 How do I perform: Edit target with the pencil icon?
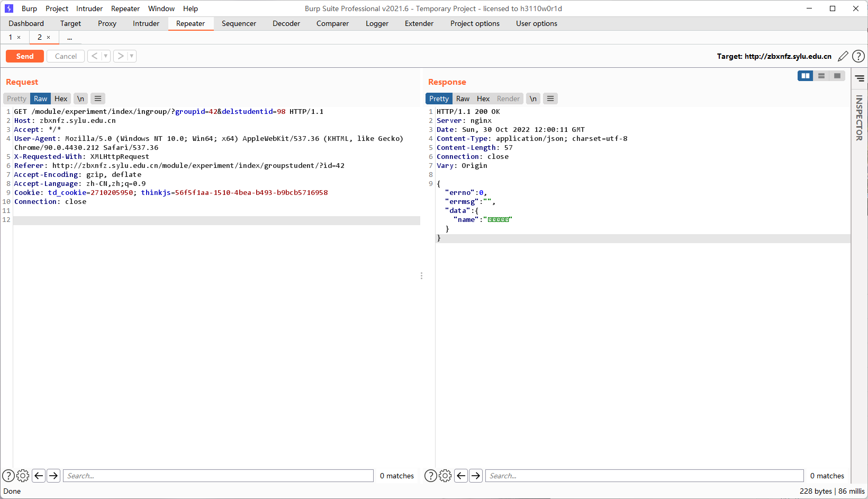click(843, 56)
